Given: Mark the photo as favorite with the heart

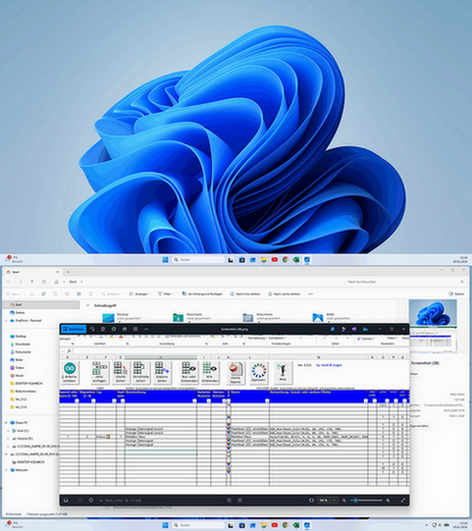Looking at the screenshot, I should click(x=80, y=500).
